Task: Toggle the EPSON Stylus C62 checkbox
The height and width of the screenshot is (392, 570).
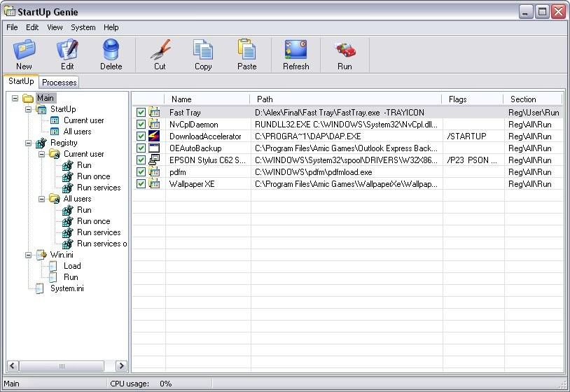Action: [x=141, y=160]
